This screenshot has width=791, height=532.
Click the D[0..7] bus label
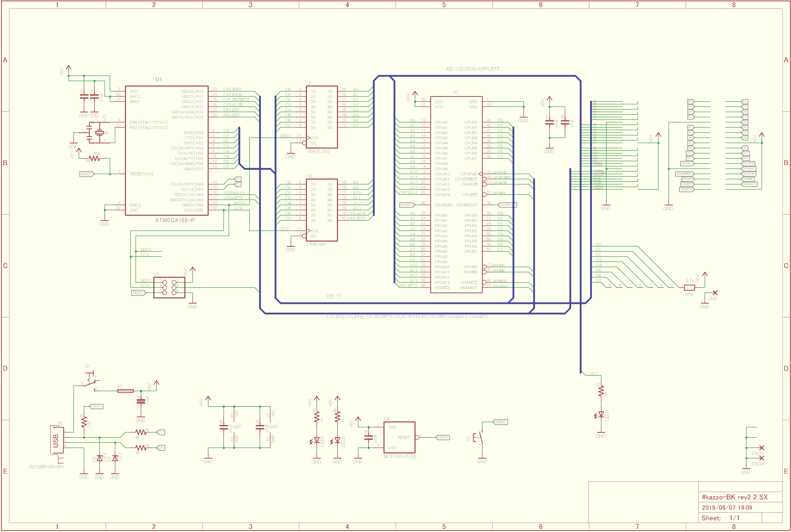tap(334, 296)
